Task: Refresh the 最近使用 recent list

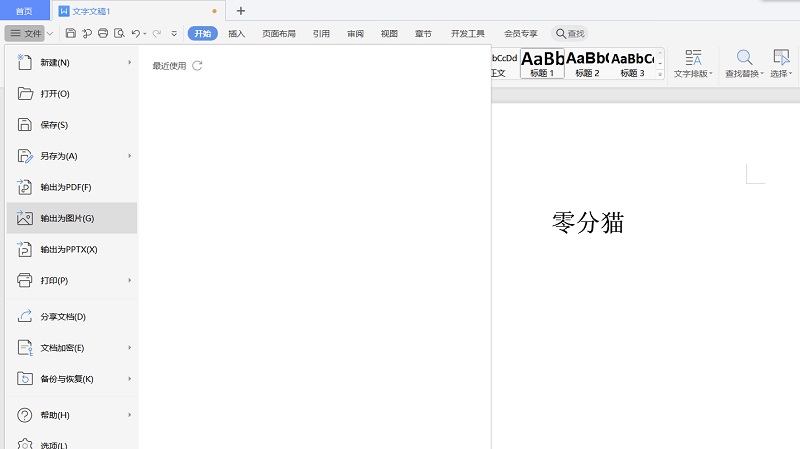Action: [197, 66]
